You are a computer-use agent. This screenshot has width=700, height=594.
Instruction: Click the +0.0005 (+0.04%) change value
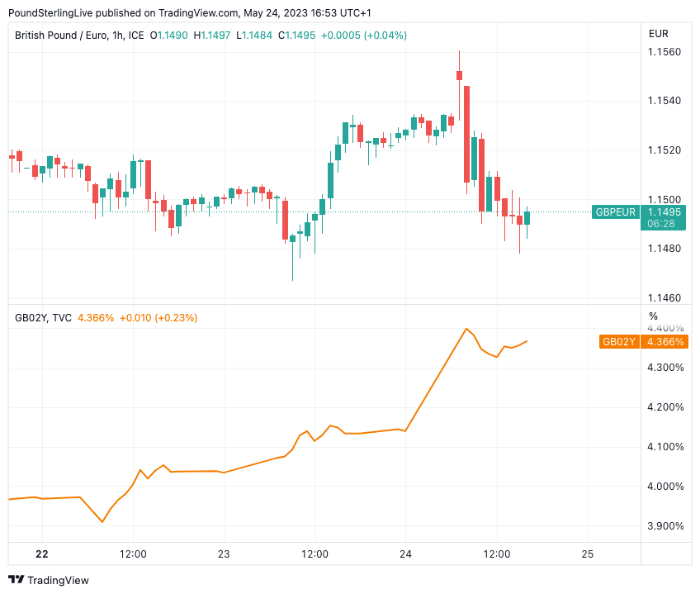(x=363, y=35)
